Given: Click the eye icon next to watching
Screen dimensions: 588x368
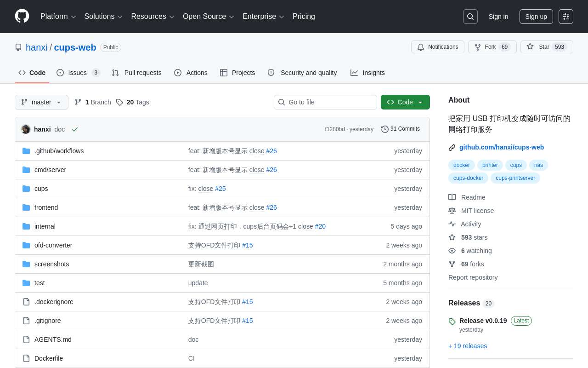Looking at the screenshot, I should (452, 251).
